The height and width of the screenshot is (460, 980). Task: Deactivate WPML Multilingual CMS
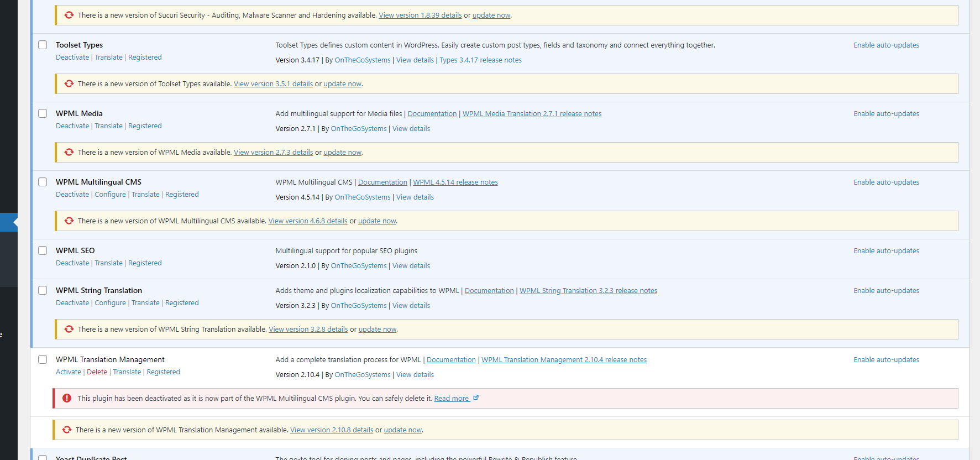(x=72, y=195)
